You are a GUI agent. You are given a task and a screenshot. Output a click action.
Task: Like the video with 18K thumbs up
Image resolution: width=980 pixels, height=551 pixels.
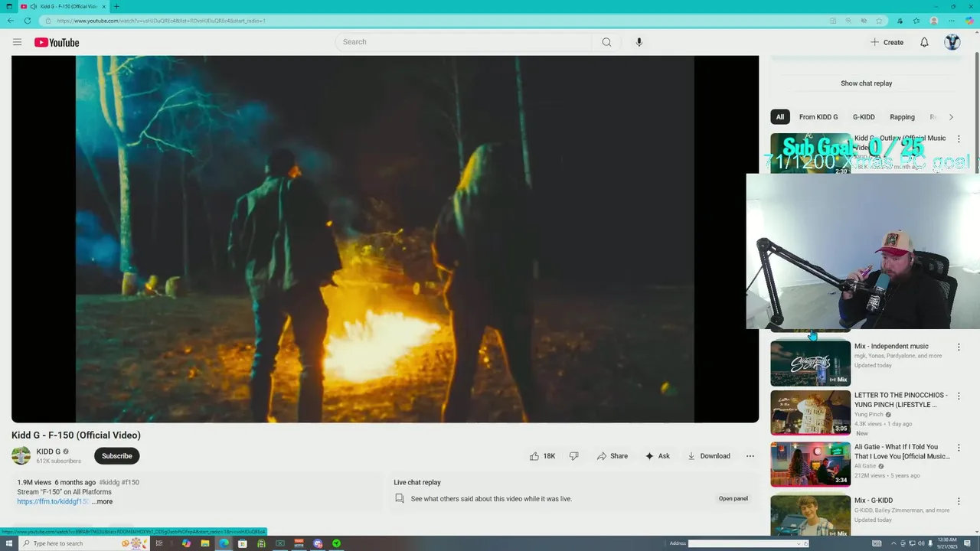[542, 456]
